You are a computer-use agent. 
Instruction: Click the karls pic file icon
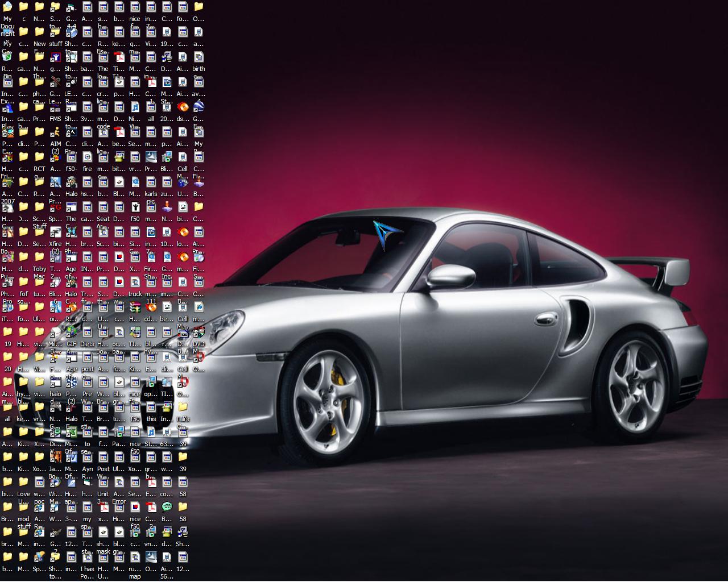coord(151,182)
